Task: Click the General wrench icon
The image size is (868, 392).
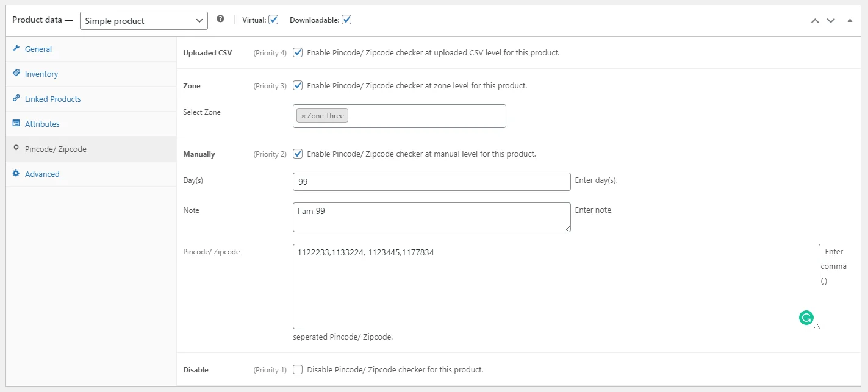Action: coord(16,49)
